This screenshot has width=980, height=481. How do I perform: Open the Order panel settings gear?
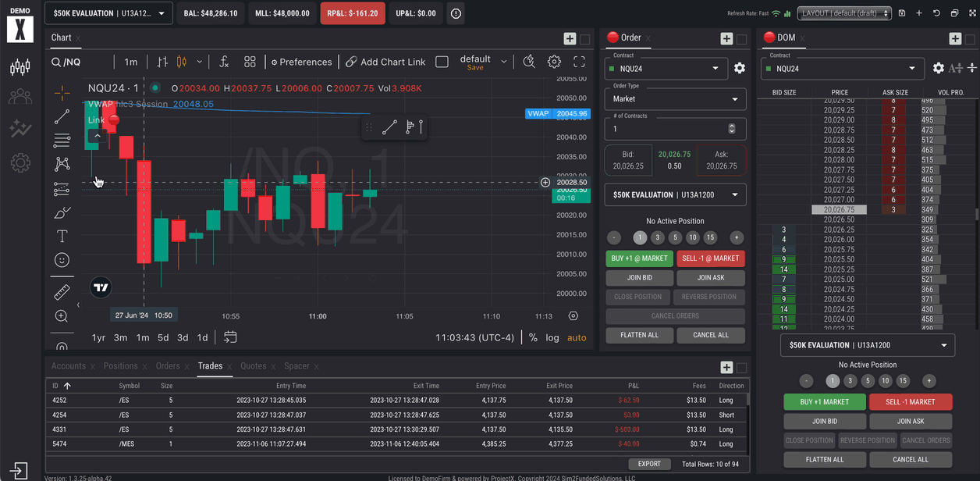click(x=740, y=69)
